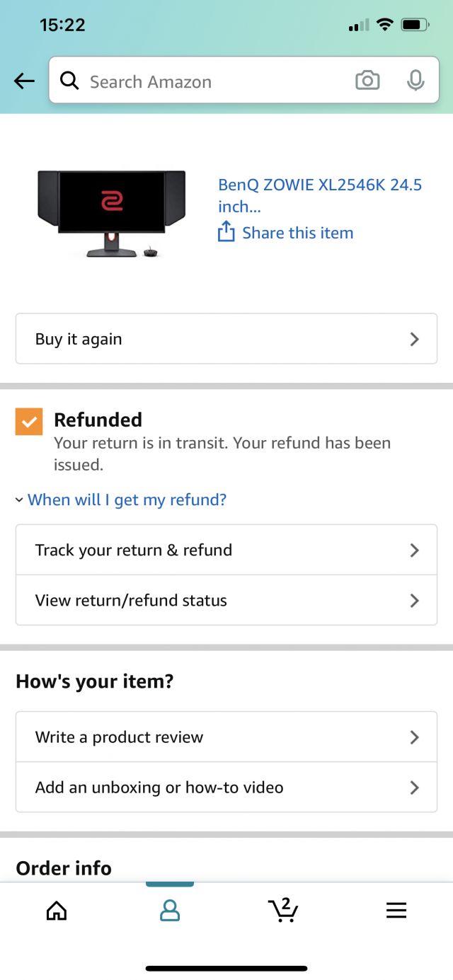The width and height of the screenshot is (453, 980).
Task: Tap the back arrow icon
Action: pos(24,81)
